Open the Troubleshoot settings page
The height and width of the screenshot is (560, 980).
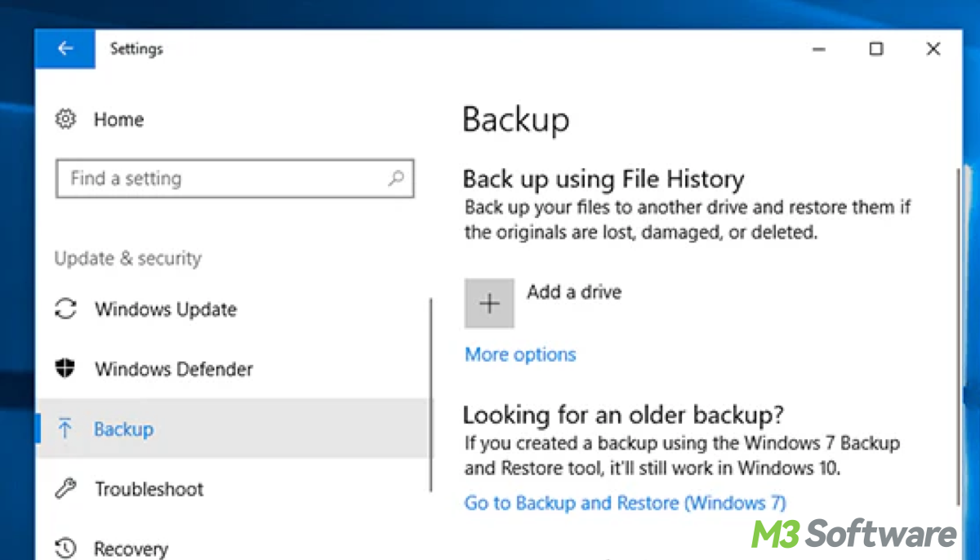point(149,488)
